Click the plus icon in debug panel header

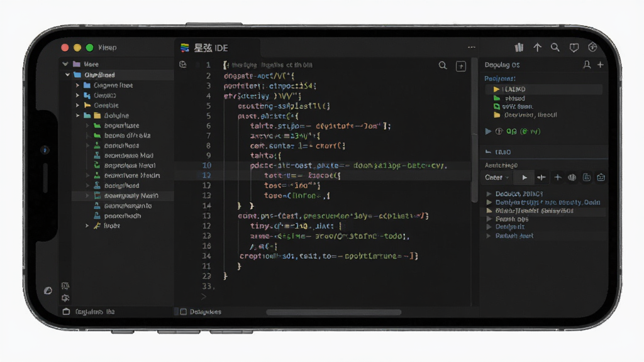point(601,65)
